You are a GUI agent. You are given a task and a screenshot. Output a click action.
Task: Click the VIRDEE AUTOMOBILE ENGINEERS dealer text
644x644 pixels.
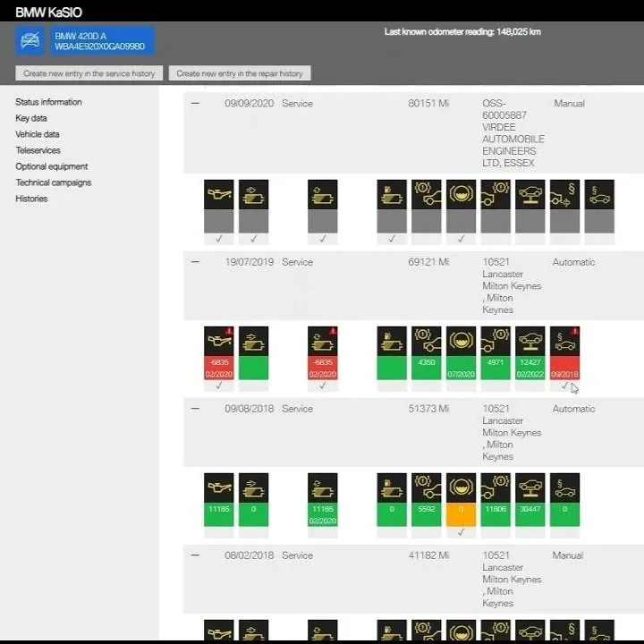click(x=513, y=140)
